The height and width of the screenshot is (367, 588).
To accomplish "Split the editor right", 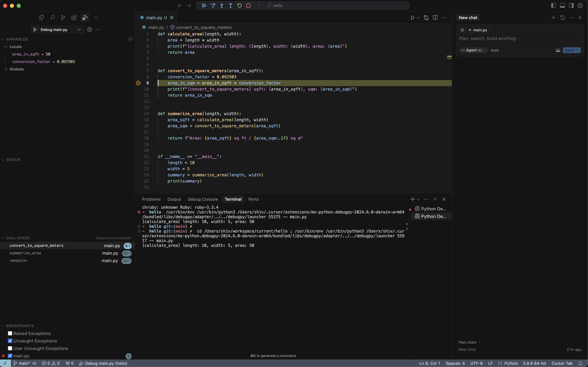I will point(435,18).
